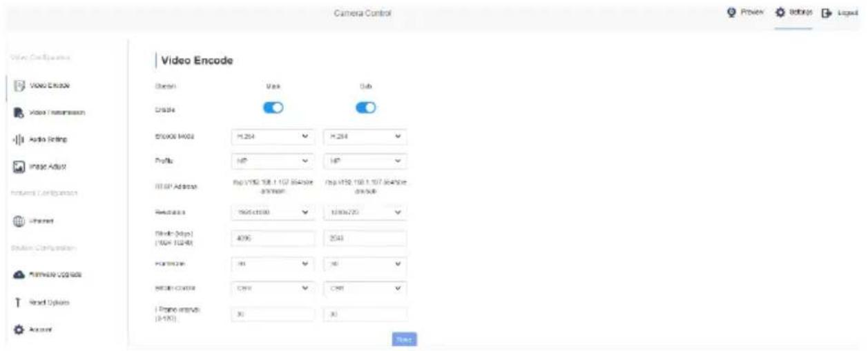This screenshot has width=868, height=351.
Task: Open the Account settings page
Action: [x=35, y=330]
